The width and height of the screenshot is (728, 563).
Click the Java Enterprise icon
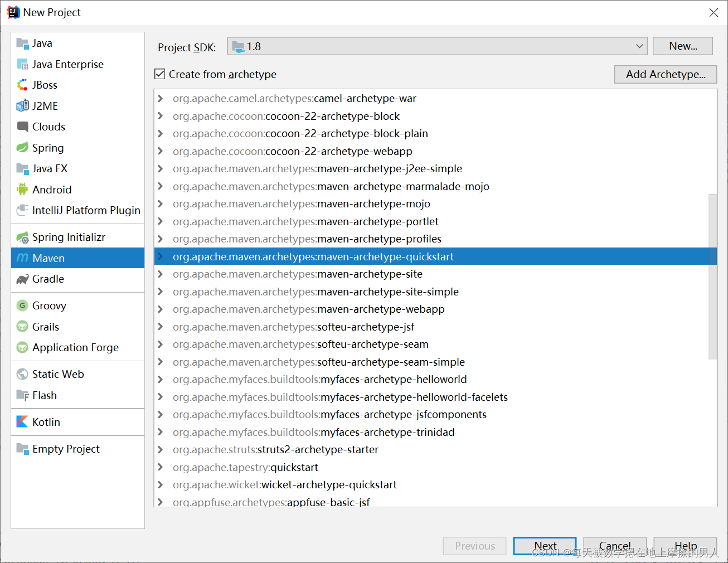[22, 64]
